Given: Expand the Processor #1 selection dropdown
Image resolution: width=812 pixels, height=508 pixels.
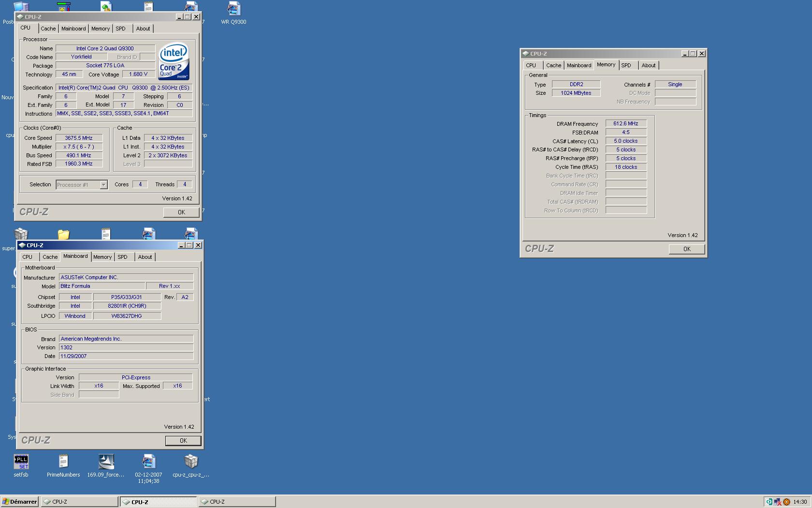Looking at the screenshot, I should point(103,185).
